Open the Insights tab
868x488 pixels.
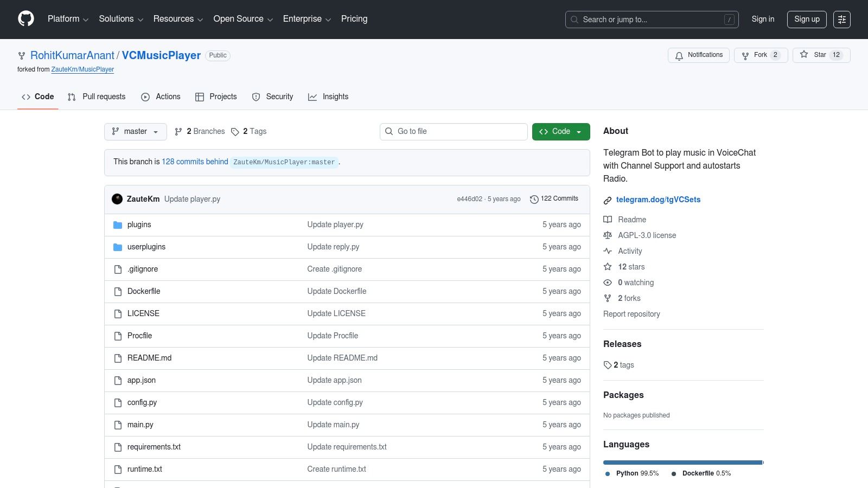coord(328,97)
